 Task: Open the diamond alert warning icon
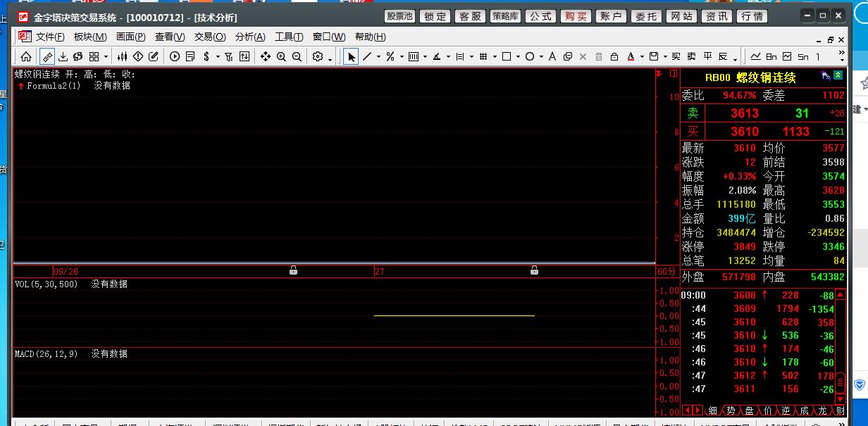tap(138, 57)
